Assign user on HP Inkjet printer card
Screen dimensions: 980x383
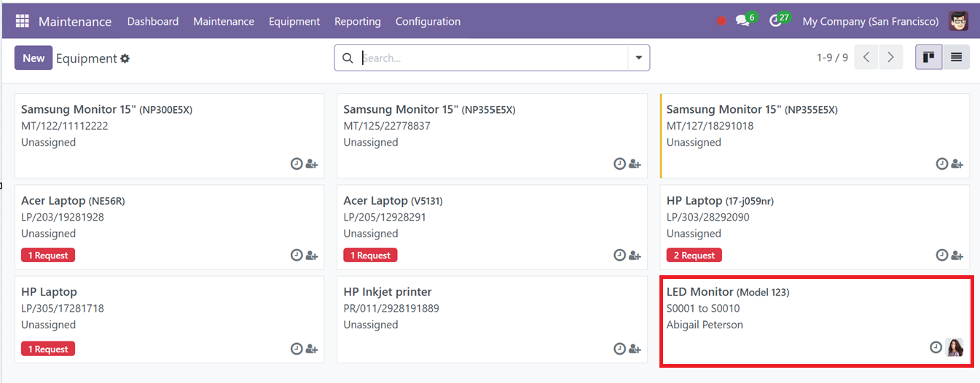pyautogui.click(x=635, y=350)
